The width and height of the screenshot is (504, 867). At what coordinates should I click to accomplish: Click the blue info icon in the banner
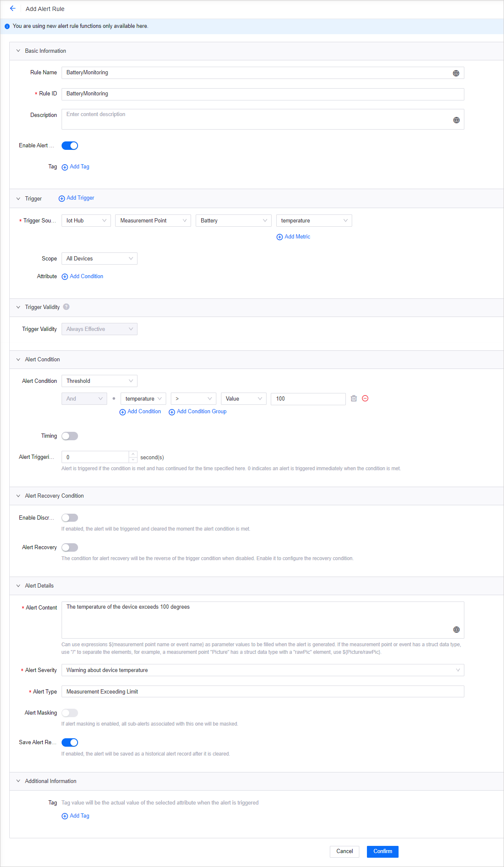point(7,26)
